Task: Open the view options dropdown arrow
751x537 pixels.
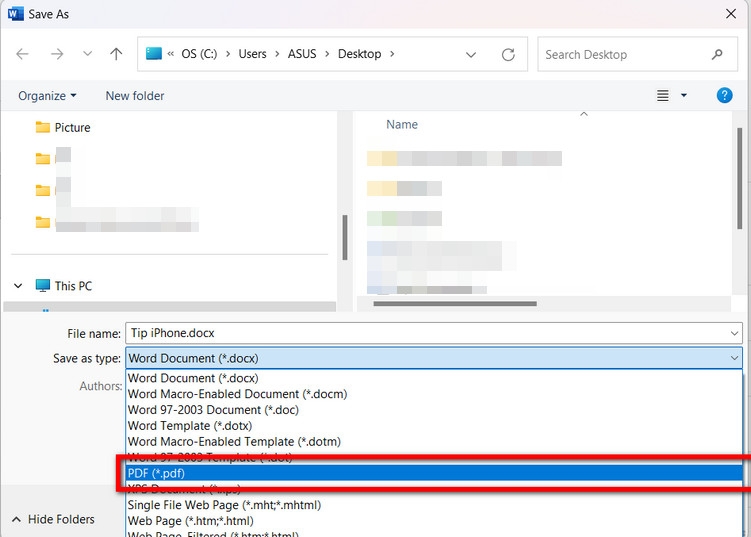Action: pos(684,95)
